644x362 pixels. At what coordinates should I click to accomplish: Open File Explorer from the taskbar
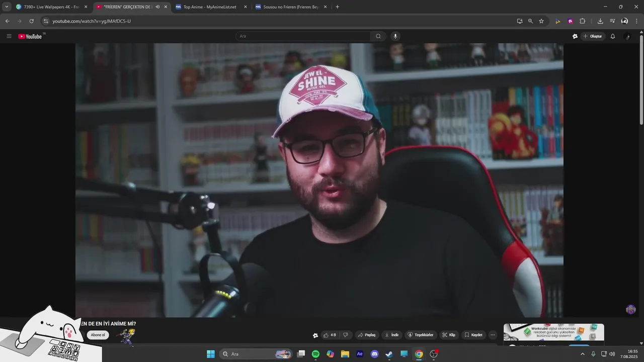pyautogui.click(x=345, y=354)
